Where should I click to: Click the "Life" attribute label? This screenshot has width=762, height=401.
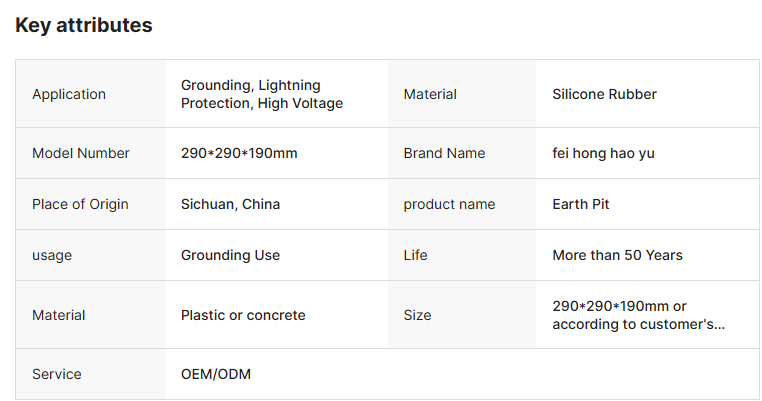coord(415,255)
